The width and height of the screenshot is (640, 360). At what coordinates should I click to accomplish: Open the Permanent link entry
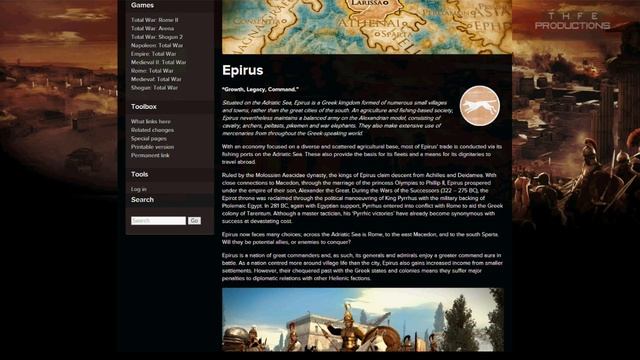pyautogui.click(x=150, y=156)
